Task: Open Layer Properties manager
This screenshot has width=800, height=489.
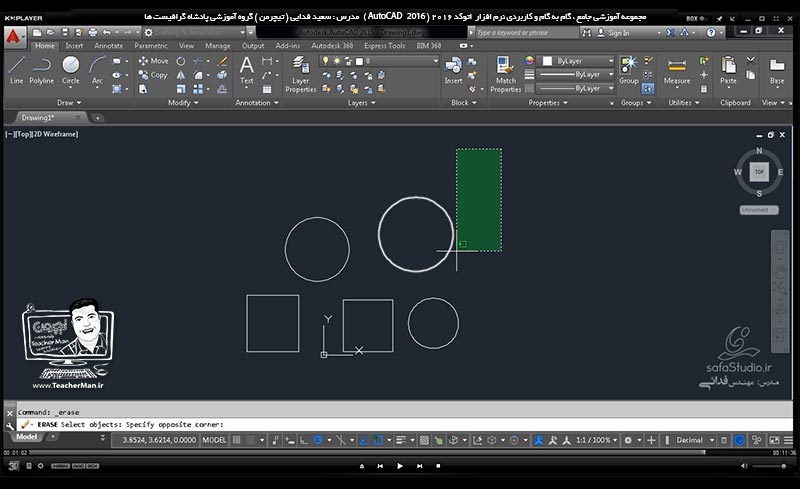Action: click(x=301, y=75)
